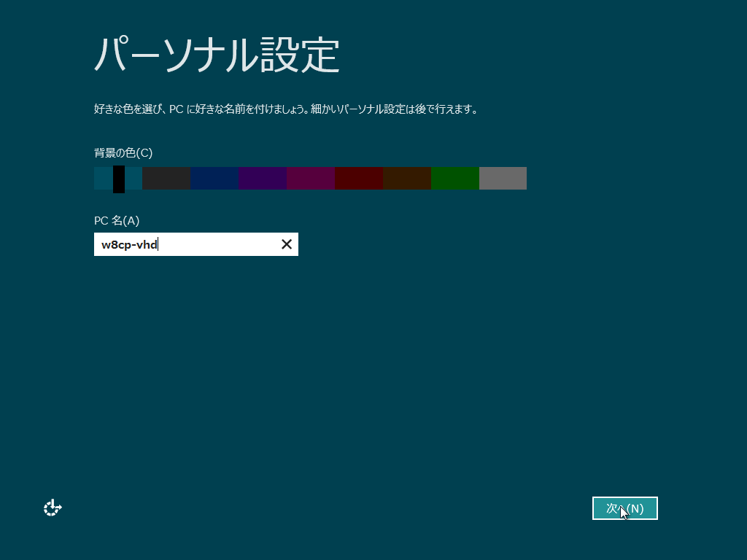Pick the brown background color

tap(407, 178)
